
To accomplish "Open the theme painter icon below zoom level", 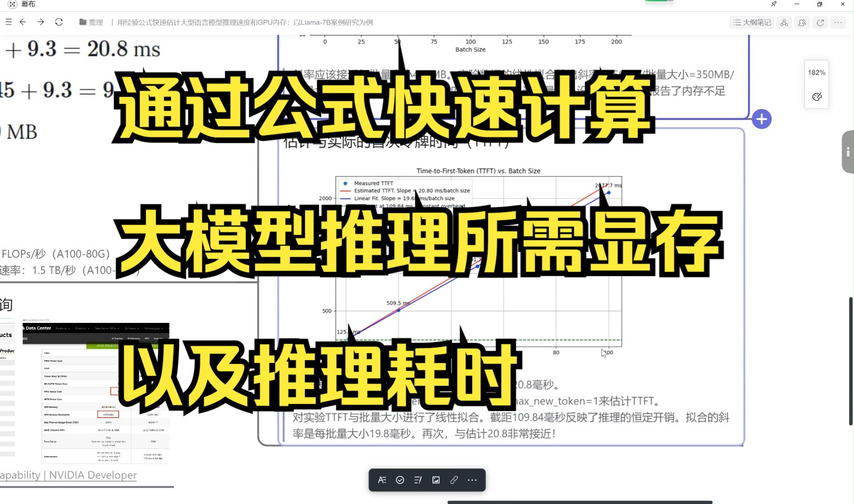I will point(816,97).
